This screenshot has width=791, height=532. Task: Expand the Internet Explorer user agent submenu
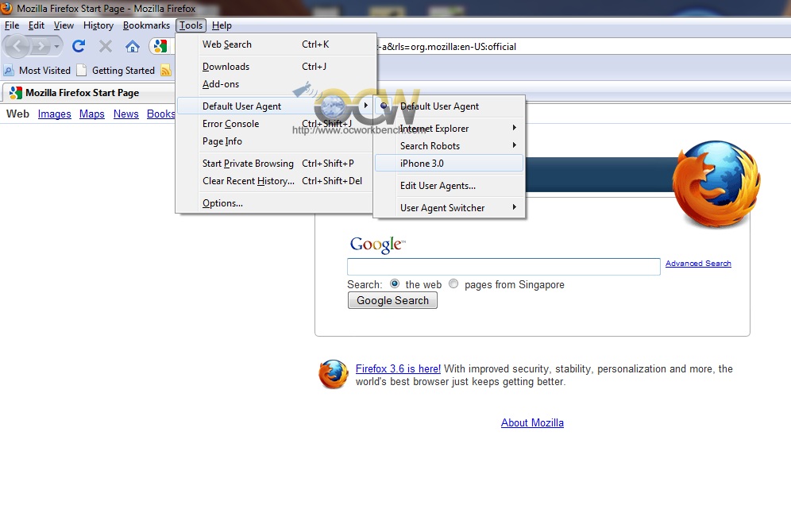449,129
